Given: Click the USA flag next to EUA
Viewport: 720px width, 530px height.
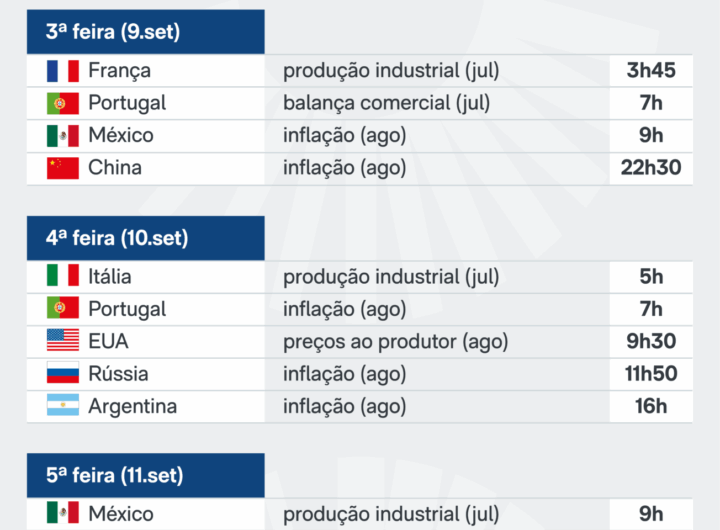Looking at the screenshot, I should click(x=62, y=341).
